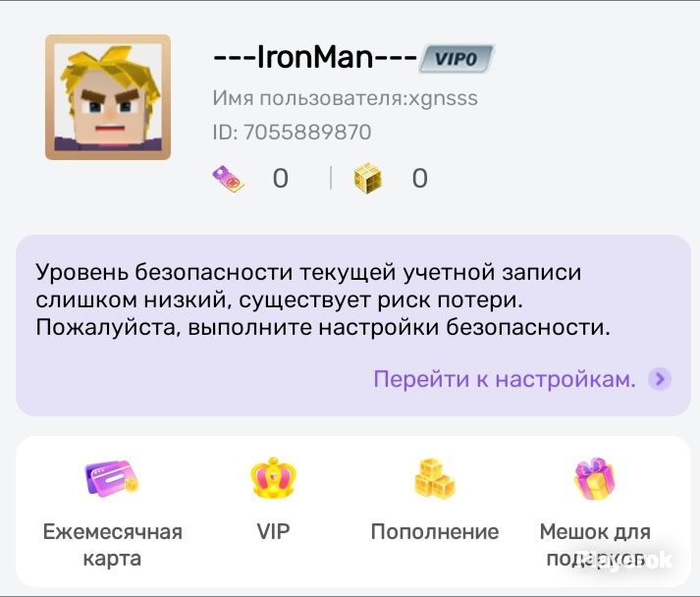Tap the gold cube balance value 0
The image size is (700, 597).
click(x=419, y=178)
